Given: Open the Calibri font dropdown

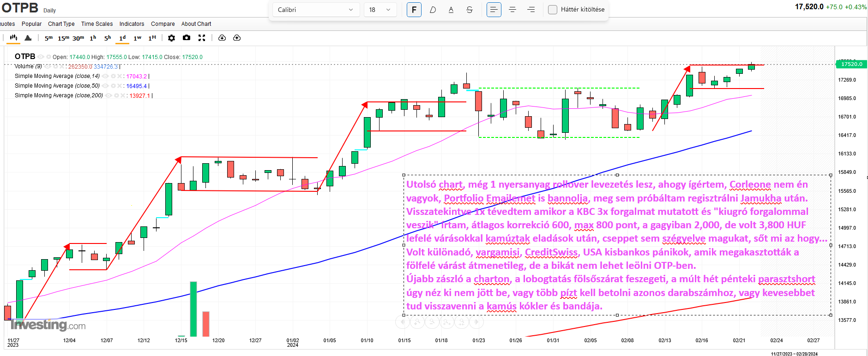Looking at the screenshot, I should 316,10.
